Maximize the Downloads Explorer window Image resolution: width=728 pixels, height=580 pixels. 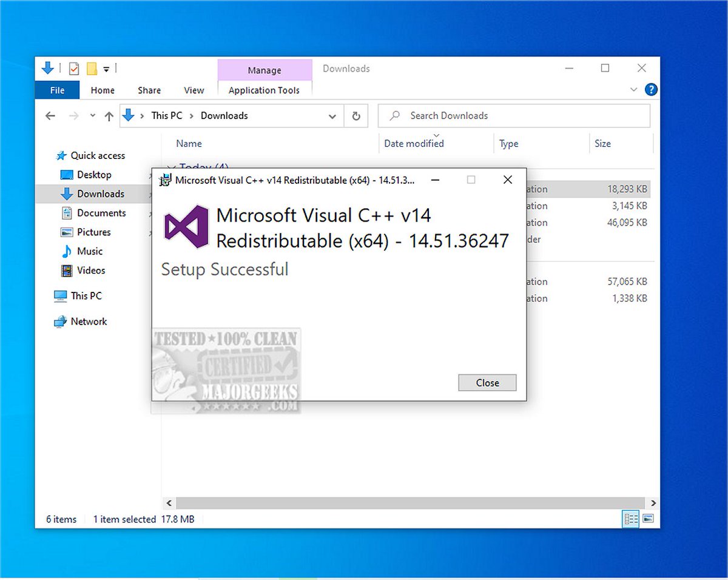605,69
